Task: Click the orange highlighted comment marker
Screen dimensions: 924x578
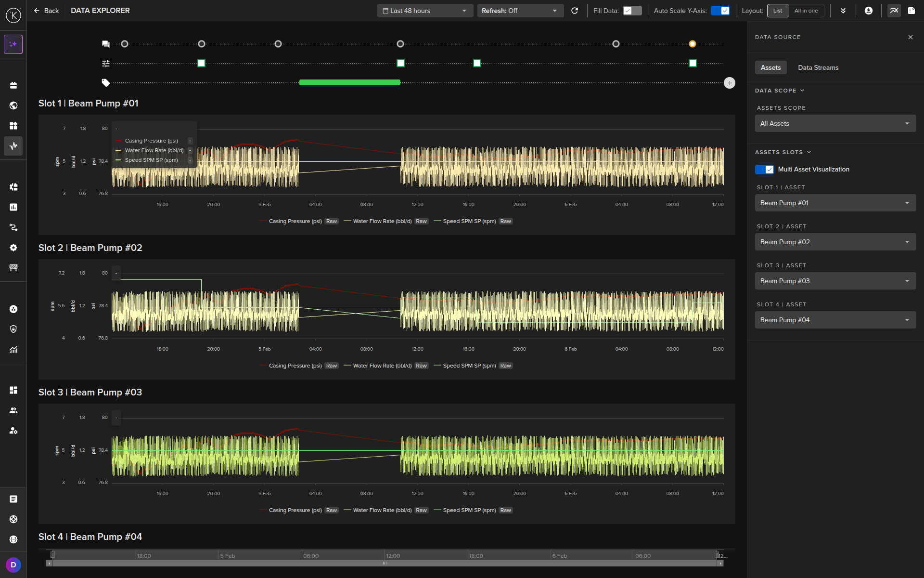Action: point(693,44)
